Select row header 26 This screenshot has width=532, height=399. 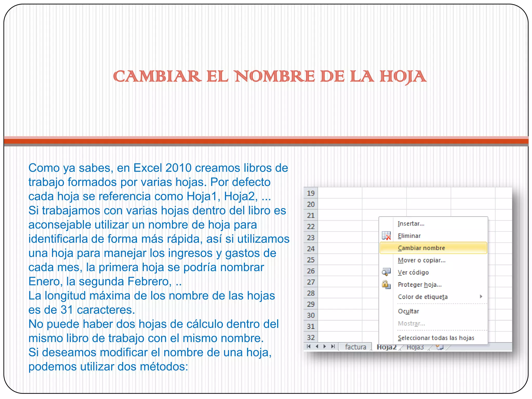[311, 271]
